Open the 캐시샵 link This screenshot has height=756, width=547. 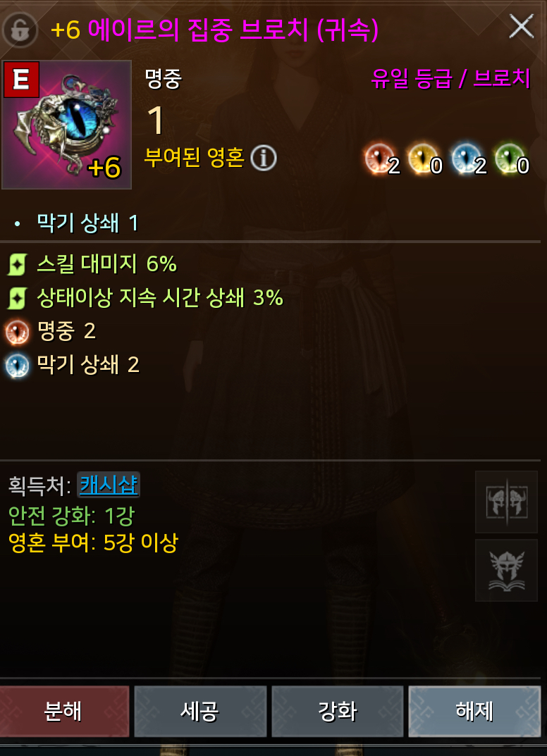click(x=109, y=485)
